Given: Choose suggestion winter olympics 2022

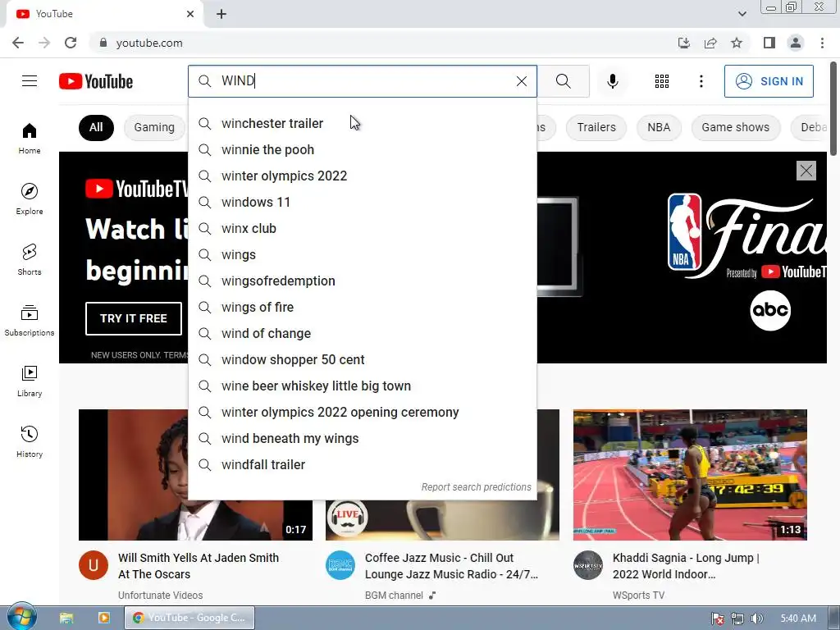Looking at the screenshot, I should click(363, 176).
